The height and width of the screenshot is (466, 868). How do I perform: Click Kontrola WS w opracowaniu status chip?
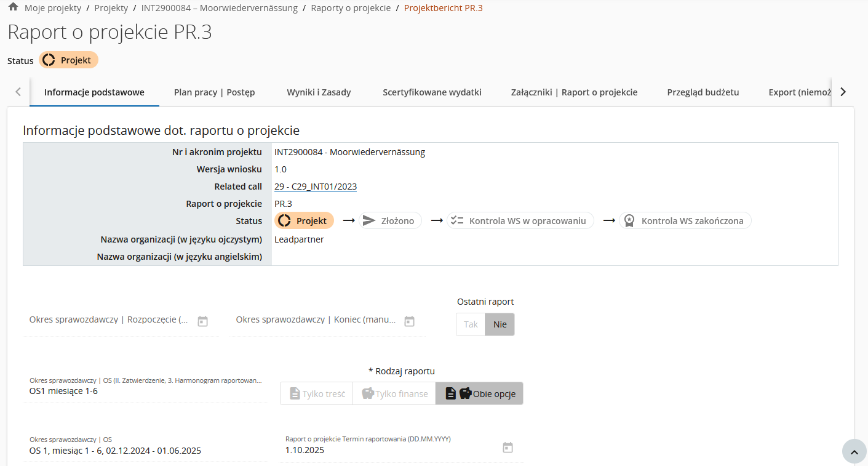point(520,221)
